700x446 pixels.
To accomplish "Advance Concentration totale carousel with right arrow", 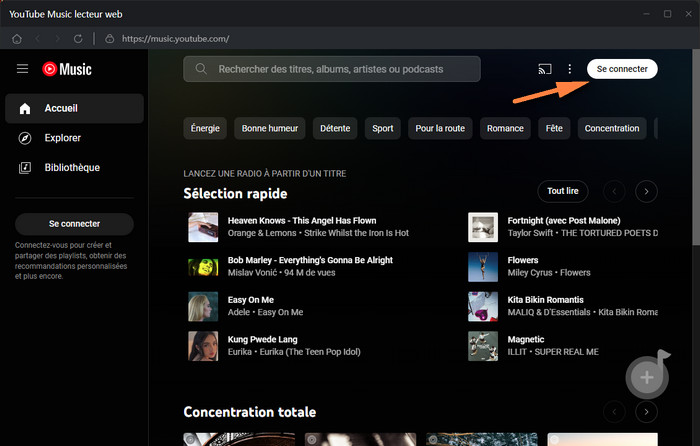I will tap(646, 411).
